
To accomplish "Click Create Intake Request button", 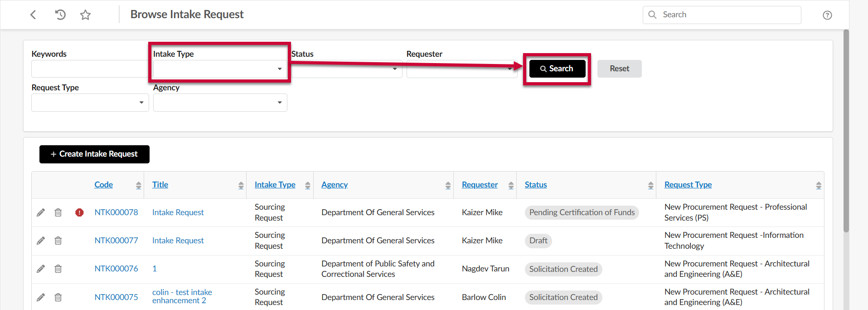I will [x=94, y=154].
